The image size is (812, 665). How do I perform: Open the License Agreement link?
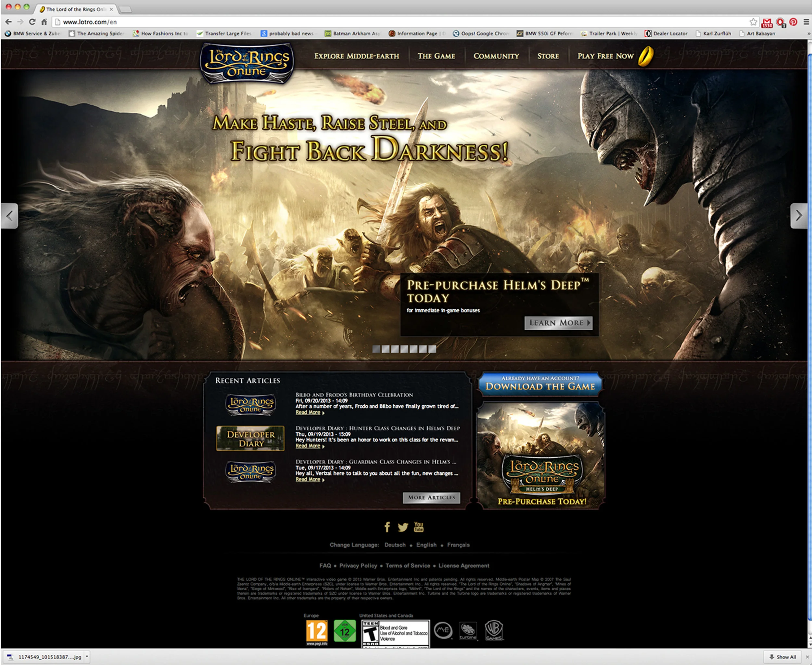tap(463, 566)
